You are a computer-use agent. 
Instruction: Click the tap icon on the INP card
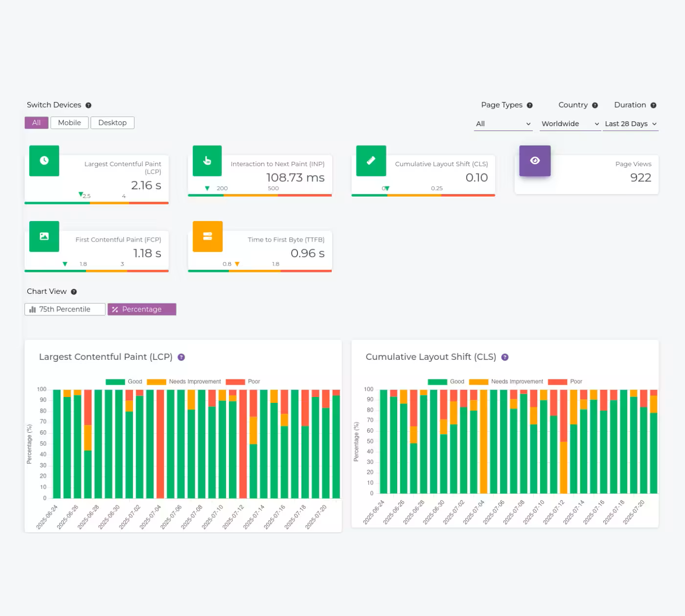(x=207, y=160)
